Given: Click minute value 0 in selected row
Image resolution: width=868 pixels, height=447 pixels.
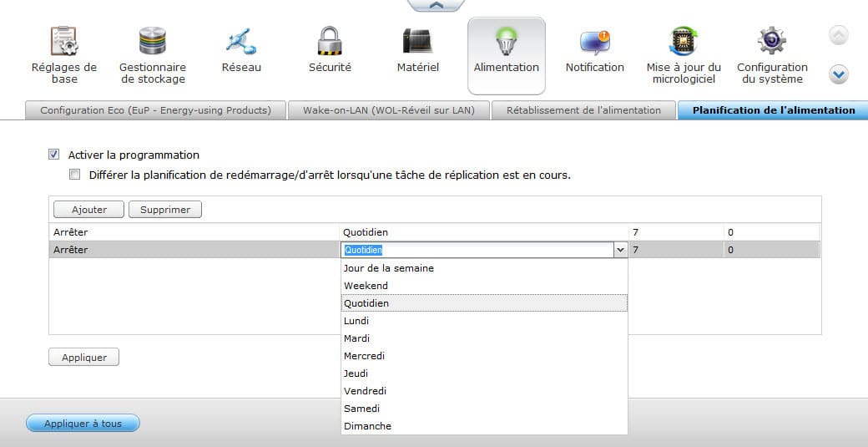Looking at the screenshot, I should click(x=731, y=250).
